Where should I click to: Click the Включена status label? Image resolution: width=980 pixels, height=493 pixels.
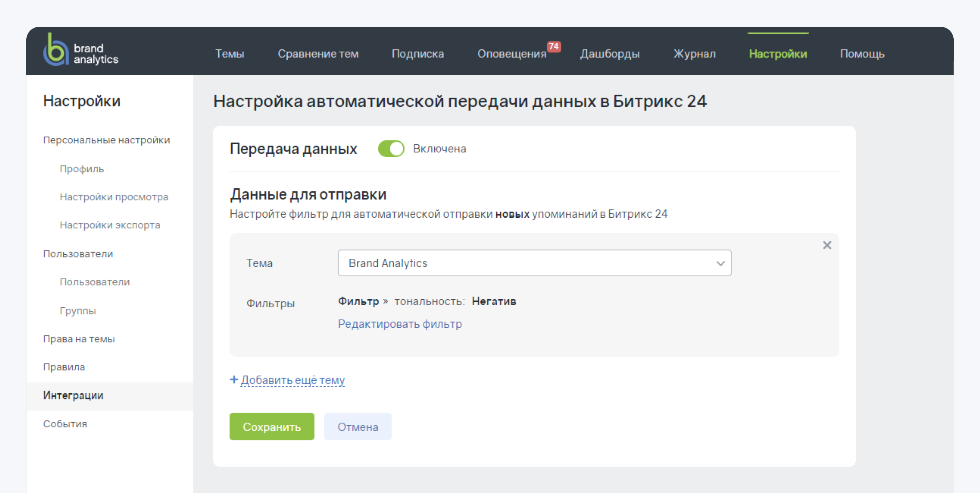click(440, 149)
